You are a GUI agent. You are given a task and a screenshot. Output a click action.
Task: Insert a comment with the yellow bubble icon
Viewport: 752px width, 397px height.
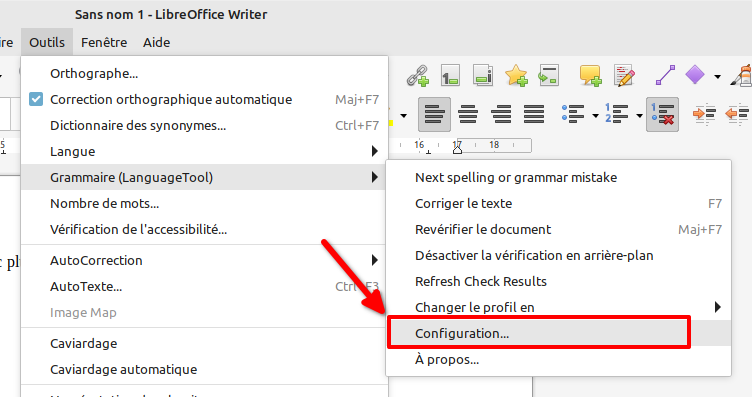click(x=590, y=76)
